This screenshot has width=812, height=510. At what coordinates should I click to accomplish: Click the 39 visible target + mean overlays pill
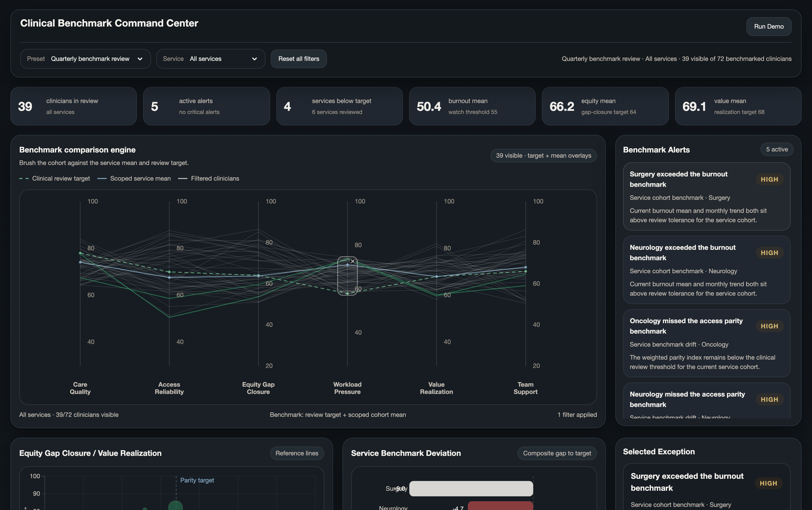tap(543, 155)
